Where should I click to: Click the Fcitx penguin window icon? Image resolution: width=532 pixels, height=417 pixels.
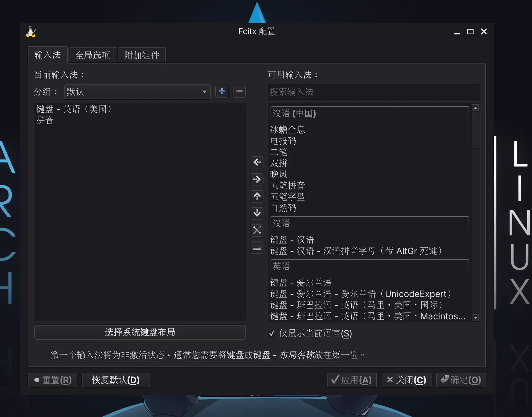[x=31, y=32]
